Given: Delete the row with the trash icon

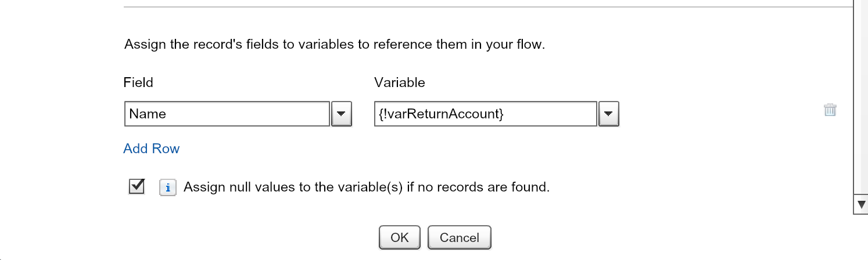Looking at the screenshot, I should click(x=830, y=110).
